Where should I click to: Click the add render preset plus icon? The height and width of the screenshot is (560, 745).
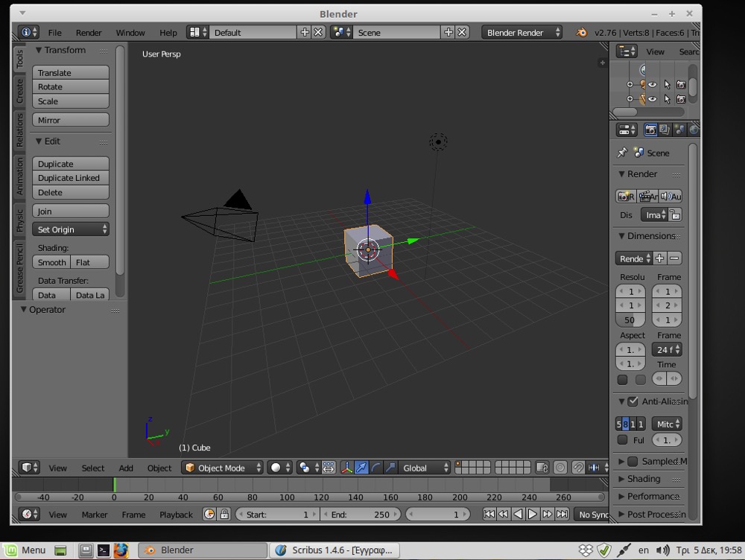660,258
